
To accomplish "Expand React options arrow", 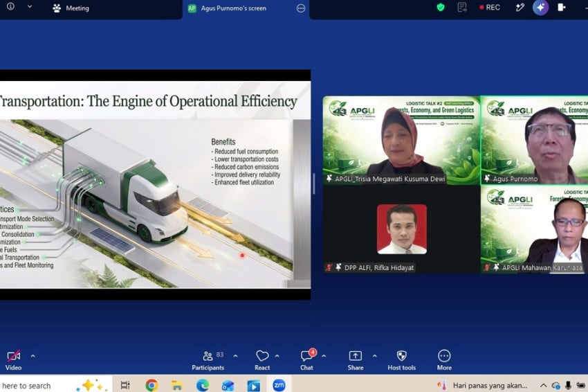I will coord(277,355).
